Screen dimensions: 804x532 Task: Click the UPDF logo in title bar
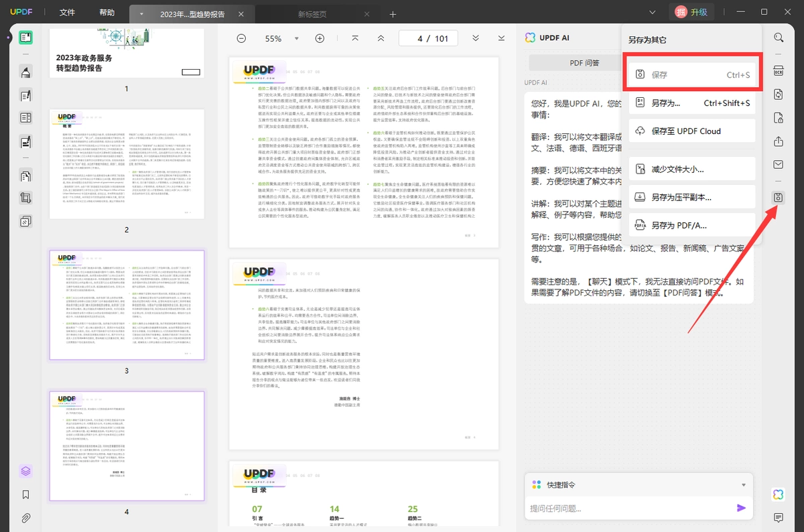click(21, 13)
